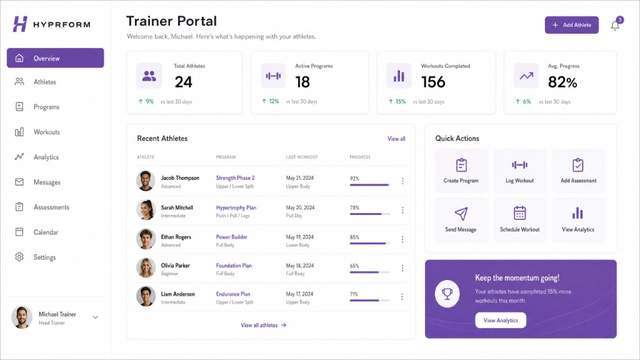The image size is (640, 360).
Task: Click the HYPRFORM logo icon
Action: pos(20,24)
